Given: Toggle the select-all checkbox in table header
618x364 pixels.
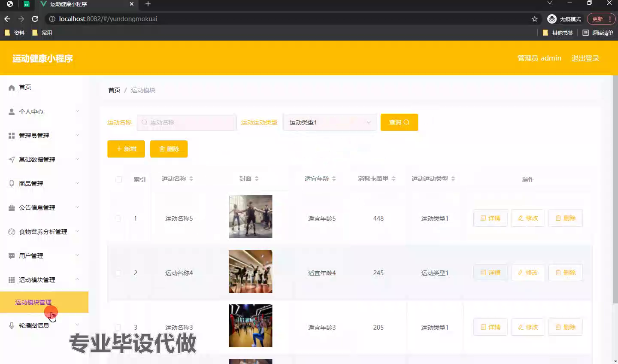Looking at the screenshot, I should point(118,179).
